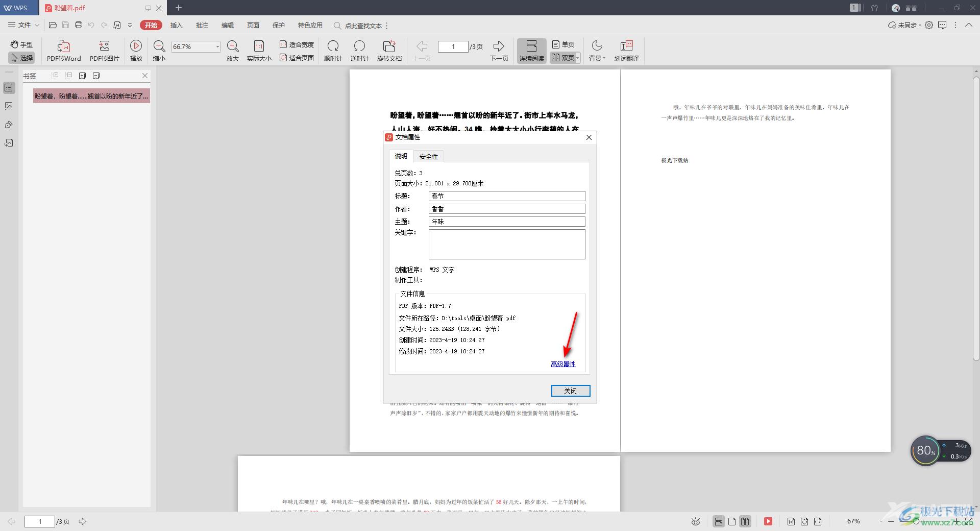Fit whole page (适合页面)

pos(297,58)
